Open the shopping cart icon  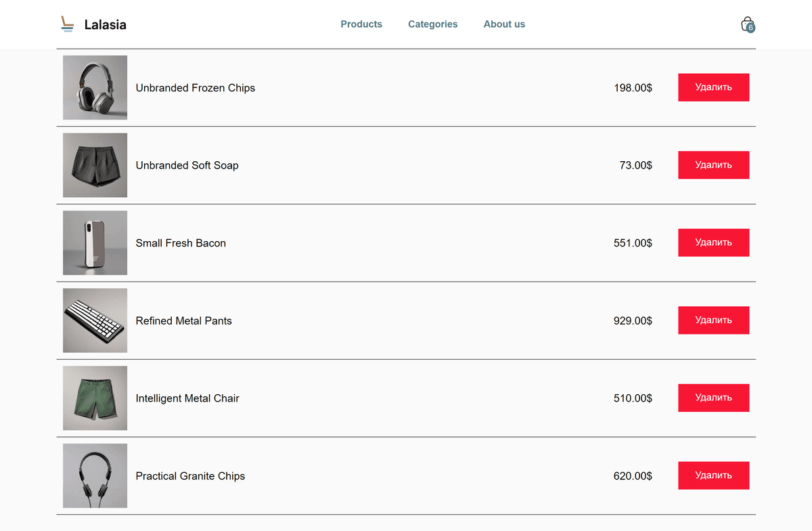747,24
